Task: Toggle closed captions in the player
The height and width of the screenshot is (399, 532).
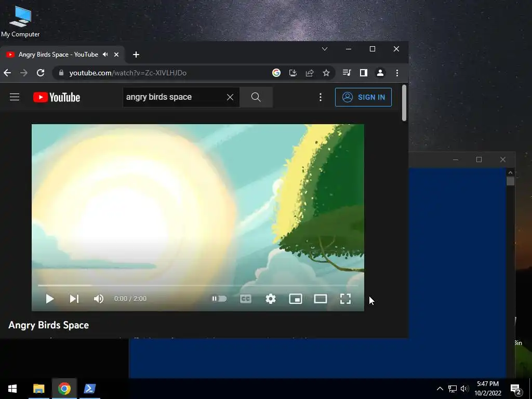Action: tap(246, 299)
